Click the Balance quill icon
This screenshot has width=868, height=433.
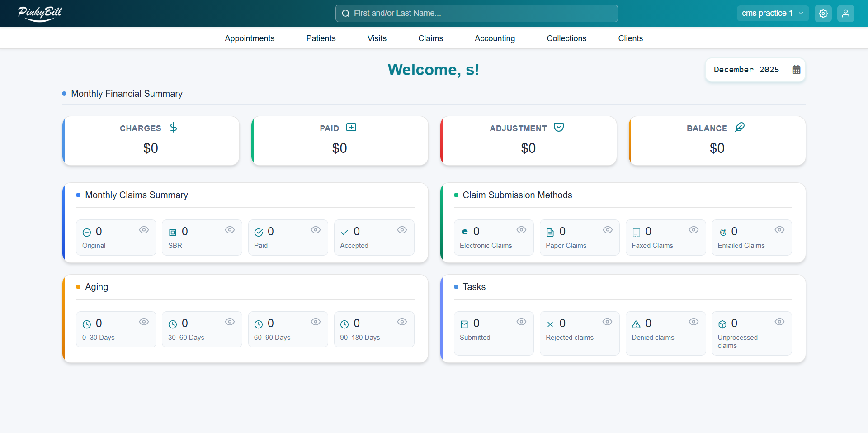tap(740, 127)
